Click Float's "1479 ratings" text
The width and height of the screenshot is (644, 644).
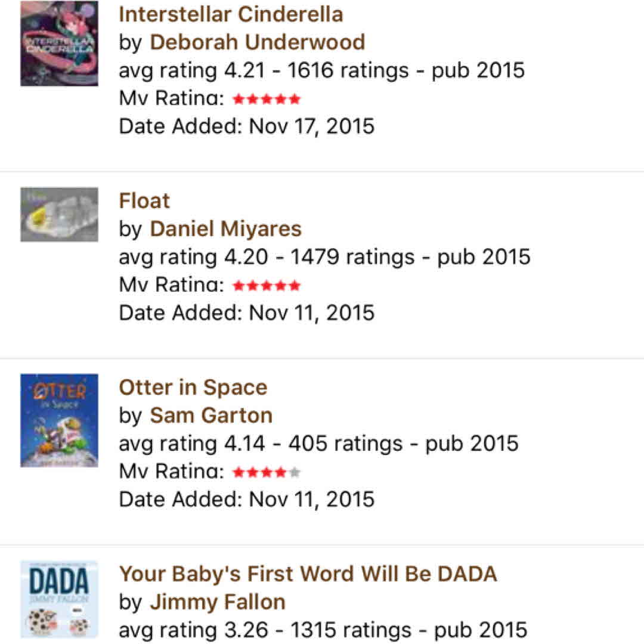click(352, 257)
